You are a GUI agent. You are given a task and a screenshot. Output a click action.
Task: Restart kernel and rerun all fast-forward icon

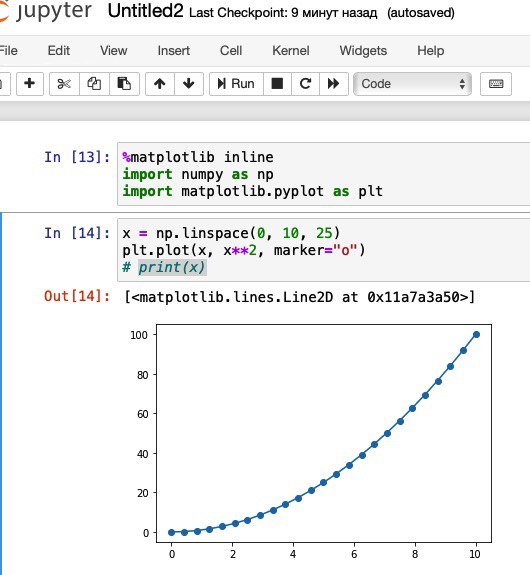point(333,84)
